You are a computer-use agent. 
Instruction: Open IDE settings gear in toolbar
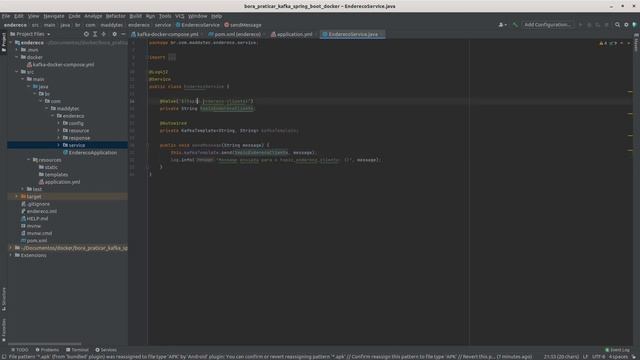(x=626, y=25)
